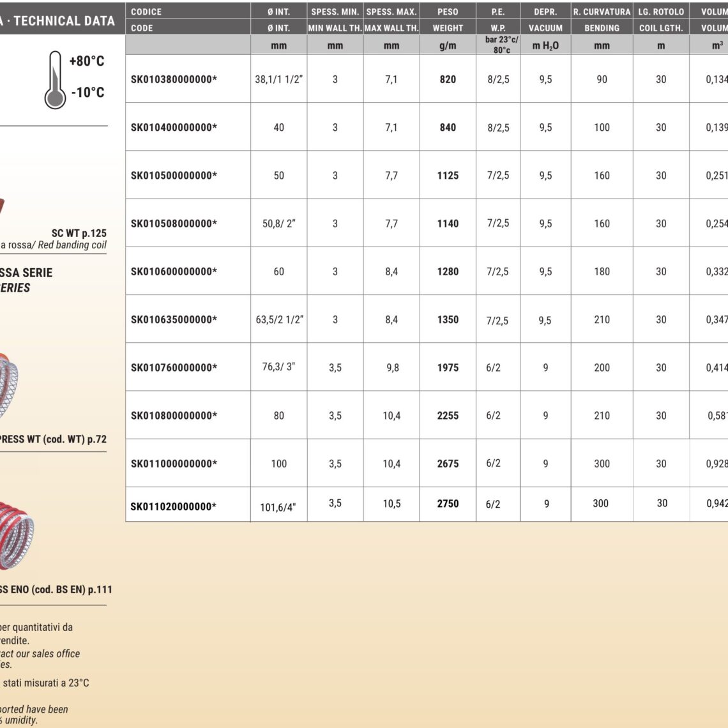Select the 76,3/ 3" inner diameter cell
Screen dimensions: 728x728
click(278, 367)
